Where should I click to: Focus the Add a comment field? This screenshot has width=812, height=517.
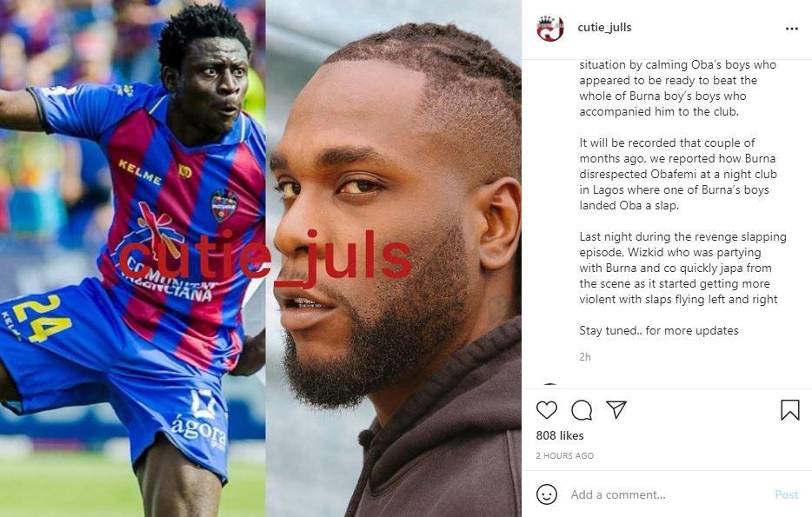[x=668, y=494]
